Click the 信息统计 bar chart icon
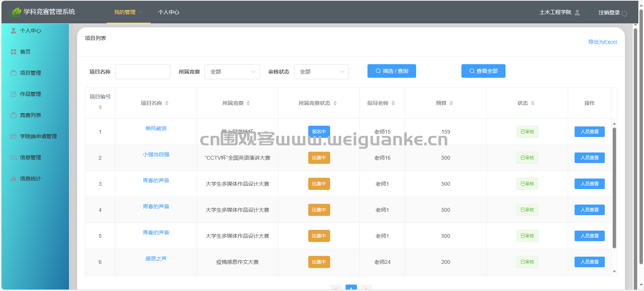Viewport: 644px width, 291px height. pyautogui.click(x=14, y=179)
